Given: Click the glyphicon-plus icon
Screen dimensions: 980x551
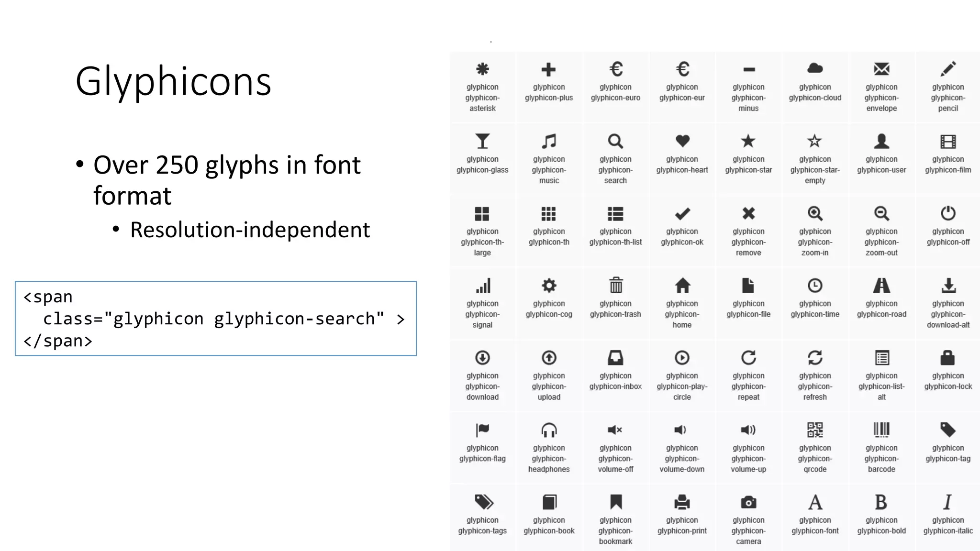Looking at the screenshot, I should tap(549, 69).
